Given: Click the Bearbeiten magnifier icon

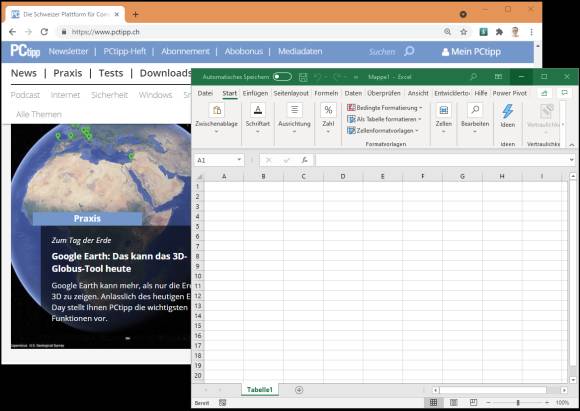Looking at the screenshot, I should click(x=475, y=110).
